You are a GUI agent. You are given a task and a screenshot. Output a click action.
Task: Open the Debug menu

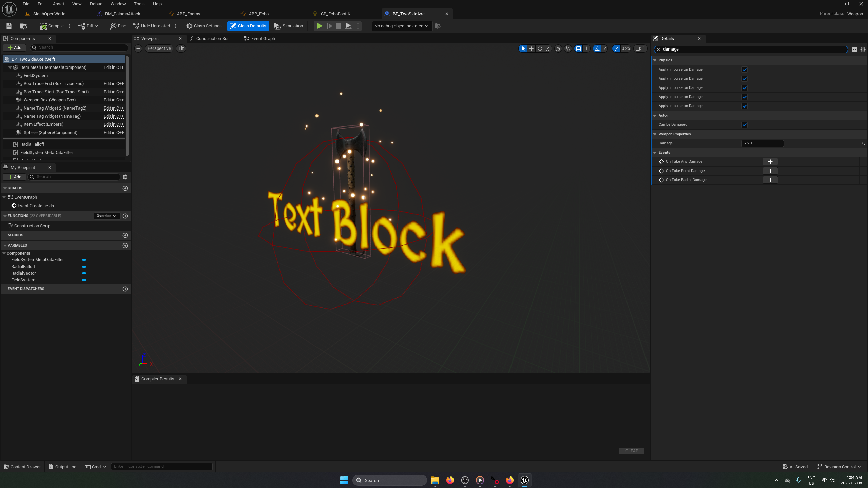tap(96, 4)
